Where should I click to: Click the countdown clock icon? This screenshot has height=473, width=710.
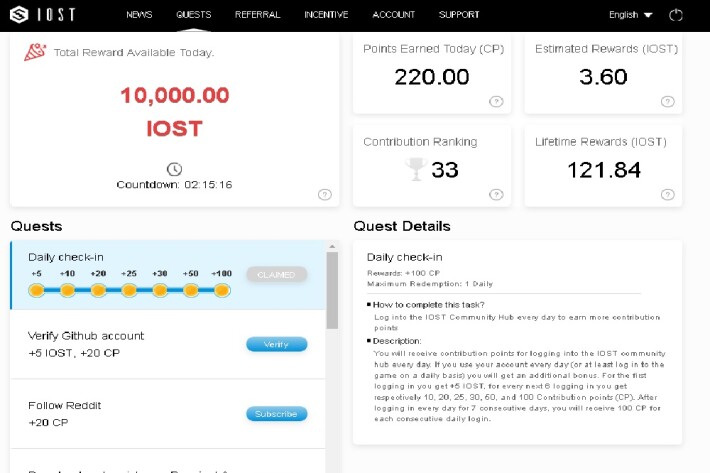pos(174,169)
